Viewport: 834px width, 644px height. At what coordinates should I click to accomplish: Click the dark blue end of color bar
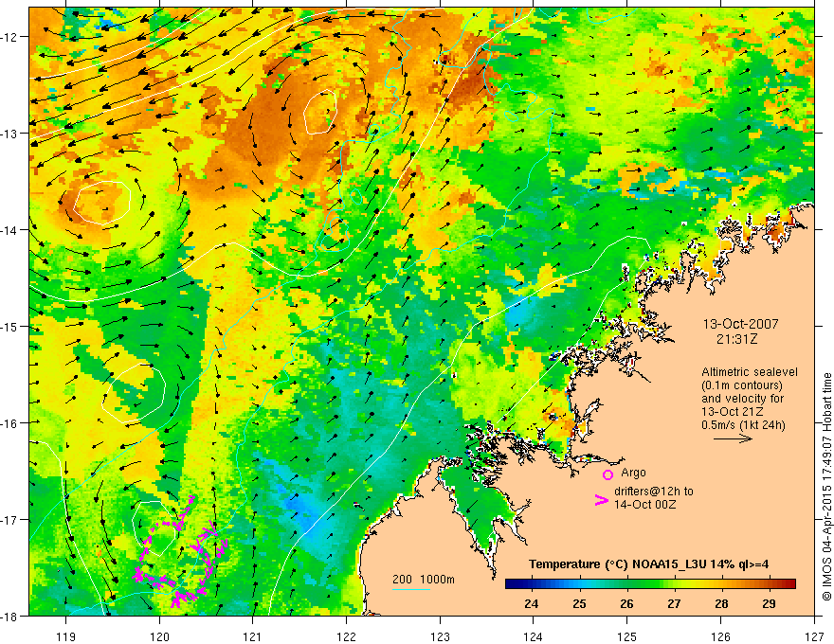coord(512,584)
